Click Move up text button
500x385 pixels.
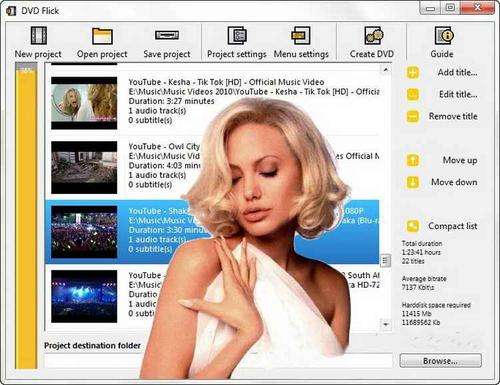click(x=460, y=160)
